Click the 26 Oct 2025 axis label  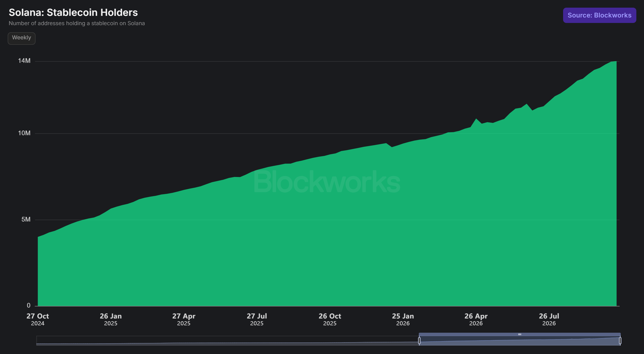[x=330, y=319]
